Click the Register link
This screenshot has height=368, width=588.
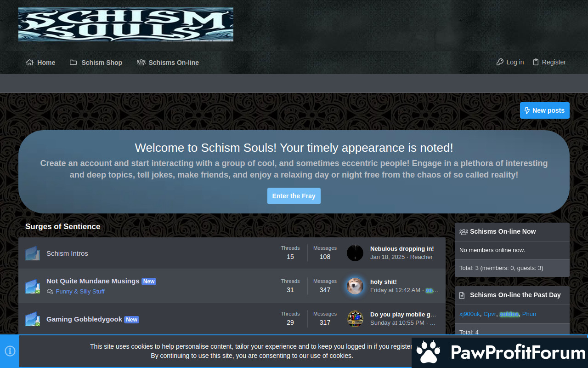point(549,62)
